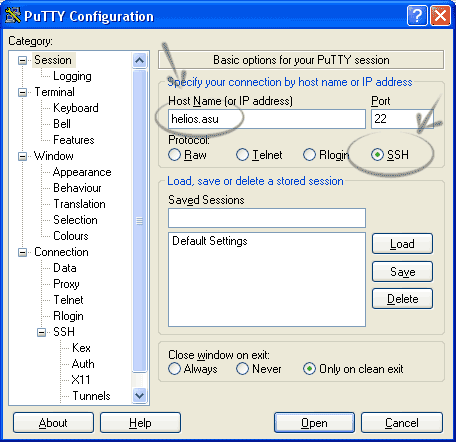Click the Save session button
This screenshot has width=456, height=442.
click(x=402, y=272)
